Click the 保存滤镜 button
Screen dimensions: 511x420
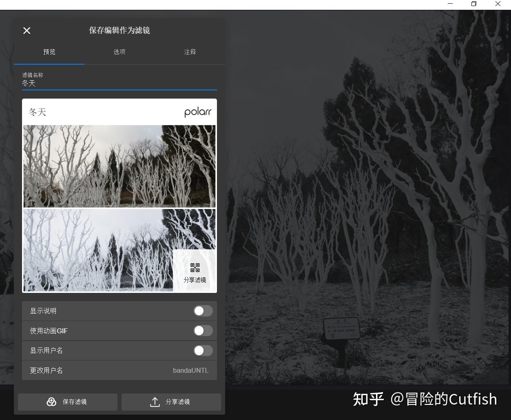68,402
